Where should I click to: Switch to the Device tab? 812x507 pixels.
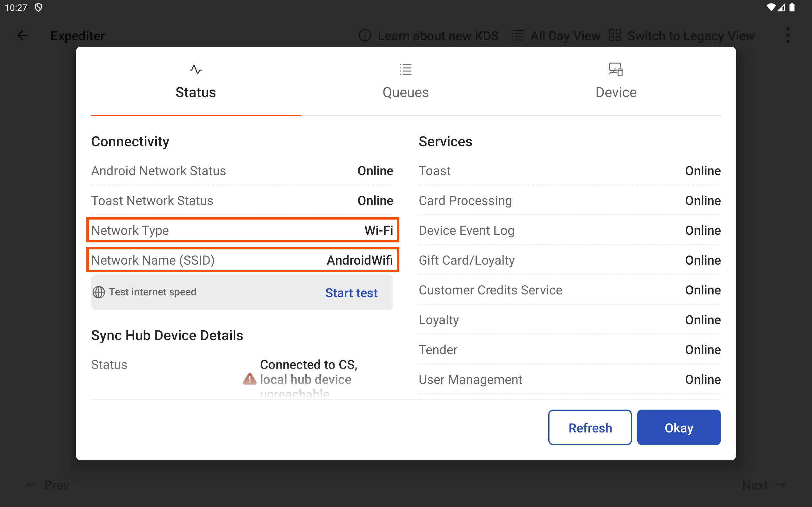click(x=616, y=82)
